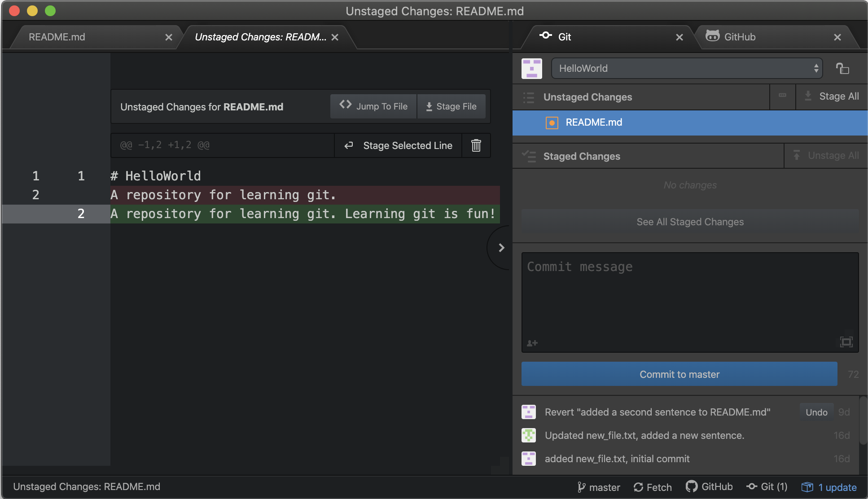Open the Git status bar panel toggle
This screenshot has height=499, width=868.
point(767,487)
